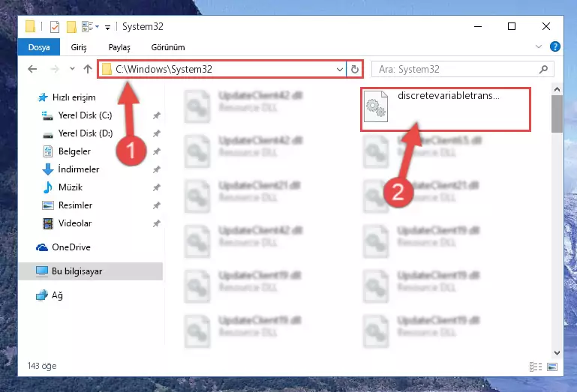Click the Ara: System32 search box
Viewport: 577px width, 392px height.
point(462,69)
